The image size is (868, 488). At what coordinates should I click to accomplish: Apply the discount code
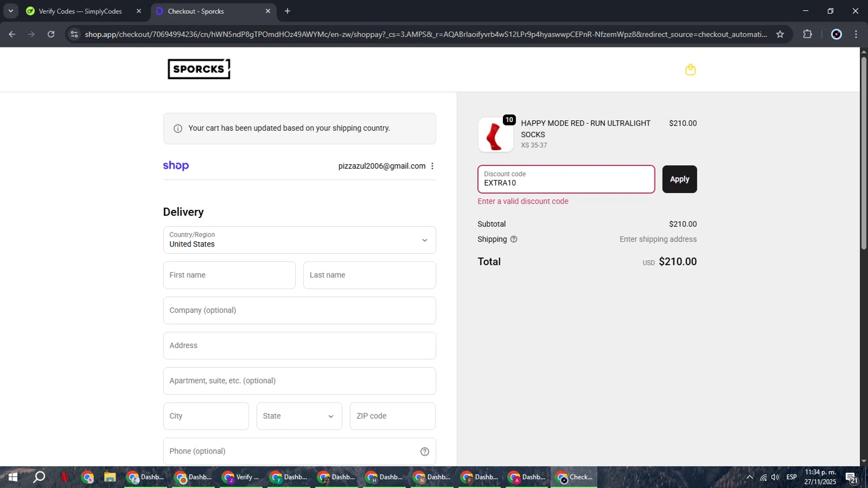click(679, 179)
